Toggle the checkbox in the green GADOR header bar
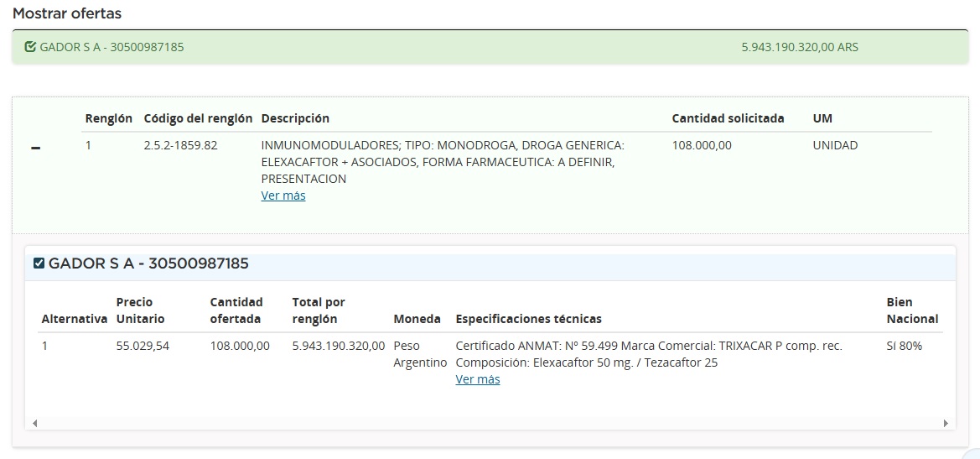Screen dimensions: 980x459 click(x=31, y=47)
